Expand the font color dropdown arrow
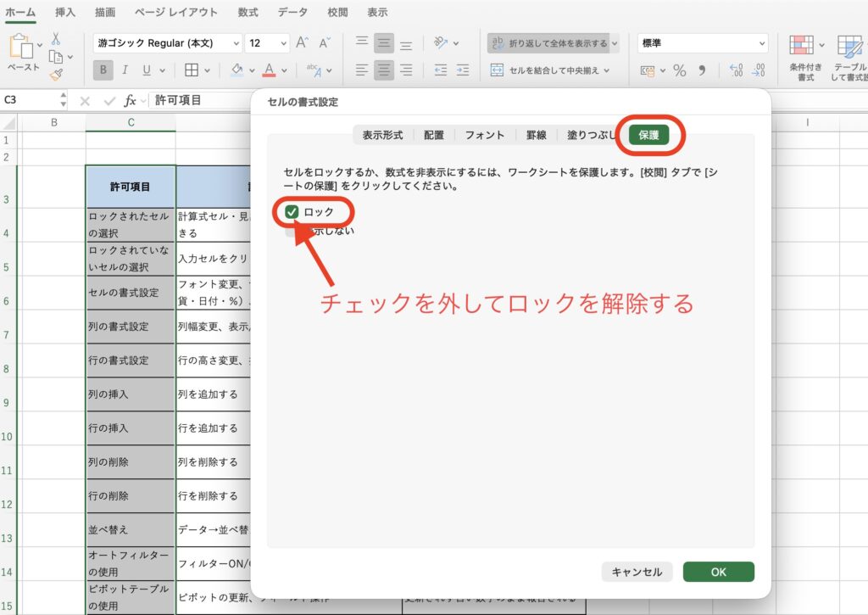 (x=282, y=70)
